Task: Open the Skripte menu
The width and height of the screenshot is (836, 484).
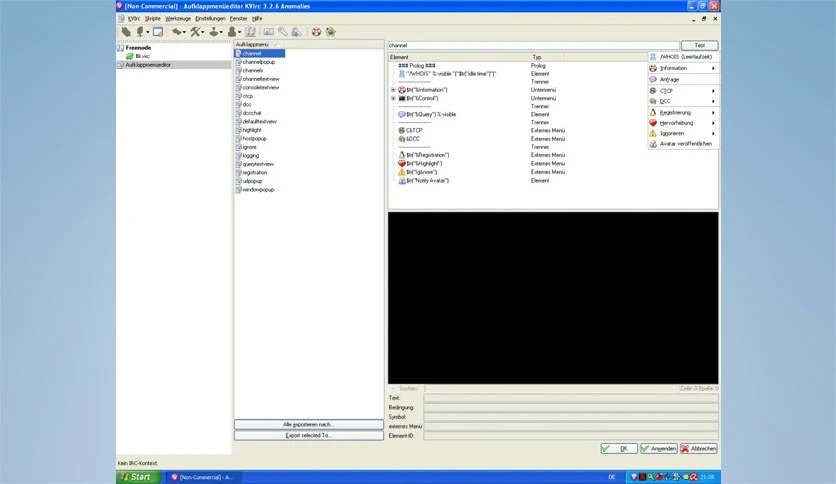Action: [x=152, y=19]
